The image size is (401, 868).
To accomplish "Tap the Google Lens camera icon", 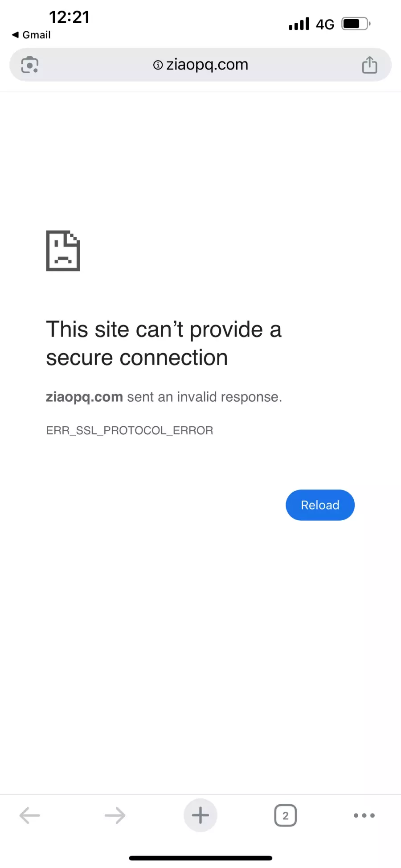I will tap(30, 65).
